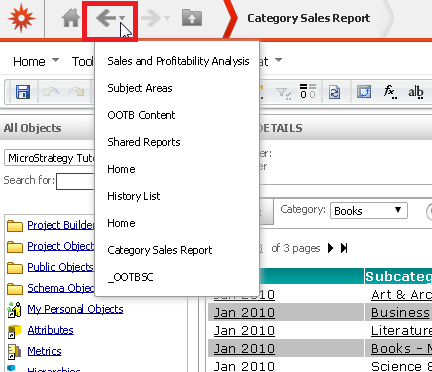Choose Shared Reports in history menu
432x372 pixels.
pyautogui.click(x=144, y=142)
